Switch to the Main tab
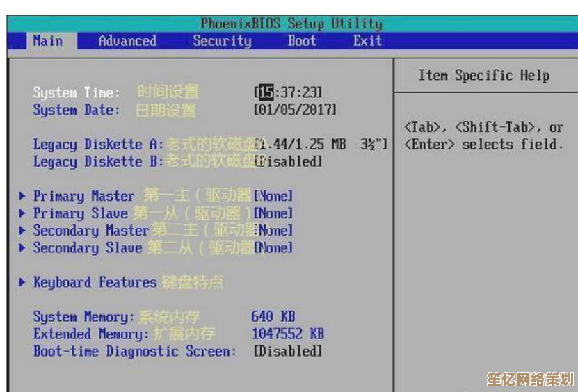Screen dimensions: 578x392 51,40
